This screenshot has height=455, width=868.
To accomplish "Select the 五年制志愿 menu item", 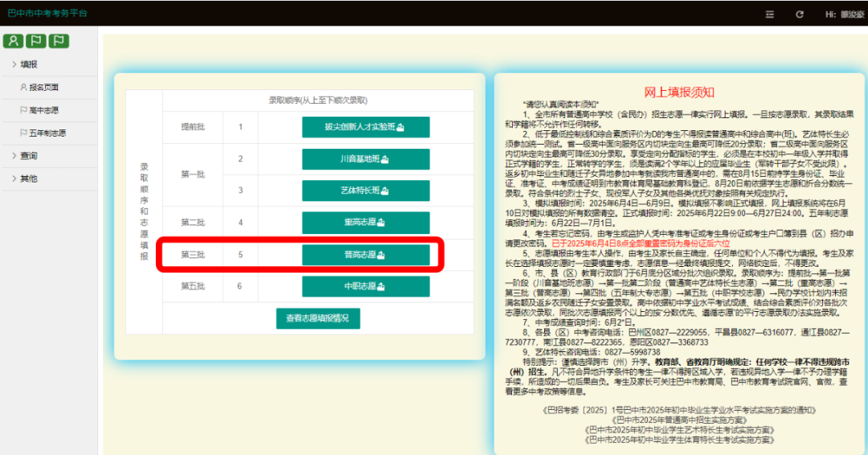I will (47, 133).
